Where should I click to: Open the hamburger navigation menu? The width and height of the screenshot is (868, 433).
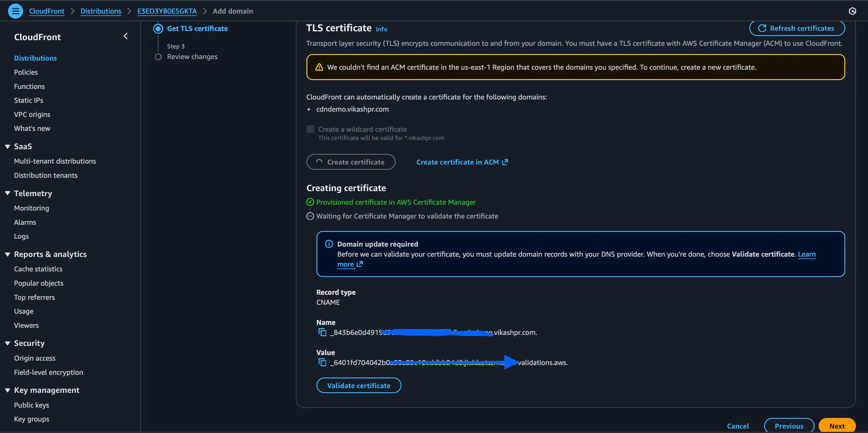pos(15,11)
